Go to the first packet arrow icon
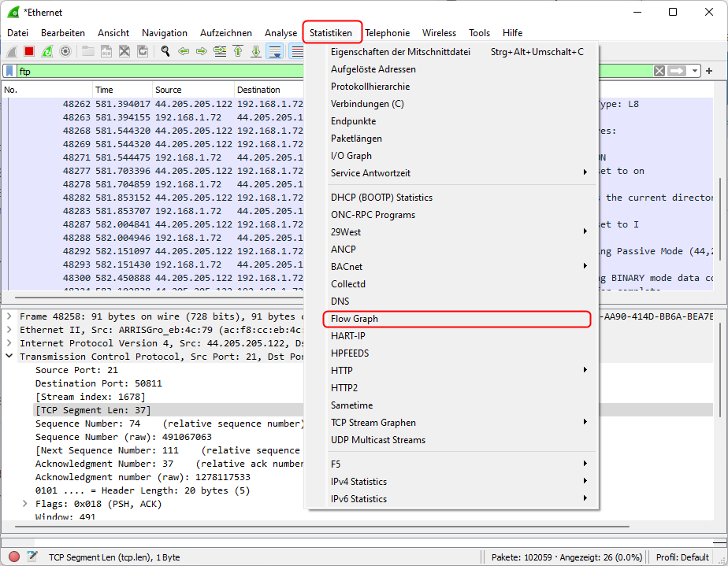The image size is (728, 566). click(x=237, y=51)
